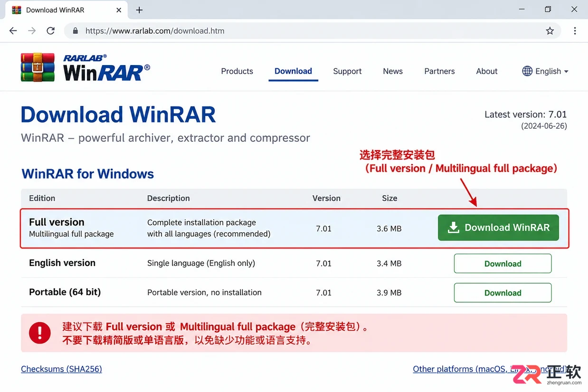Click the Full version row title
Screen dimensions: 588x392
pyautogui.click(x=57, y=222)
